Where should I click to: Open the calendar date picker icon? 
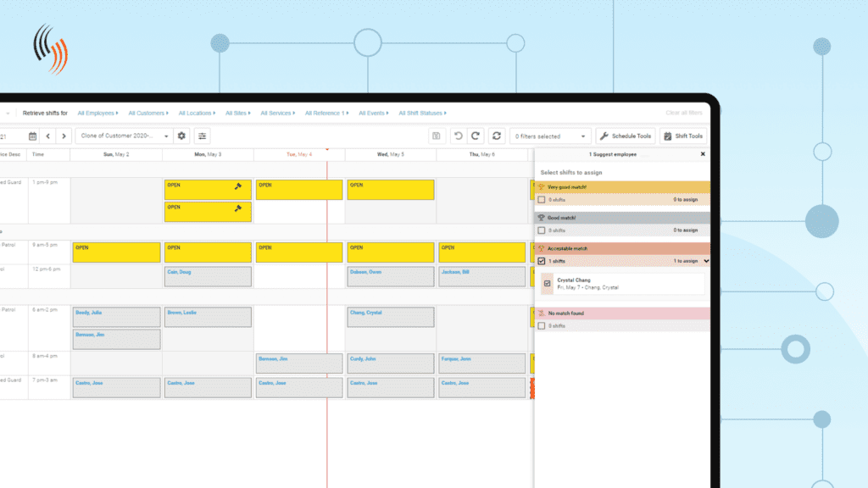coord(33,136)
